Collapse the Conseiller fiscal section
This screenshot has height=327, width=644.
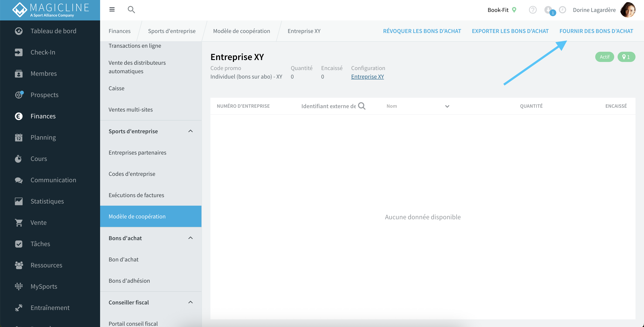point(191,302)
